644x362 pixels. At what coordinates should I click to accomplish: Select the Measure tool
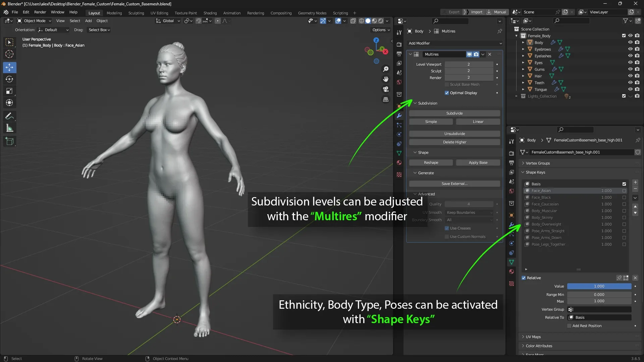tap(9, 128)
